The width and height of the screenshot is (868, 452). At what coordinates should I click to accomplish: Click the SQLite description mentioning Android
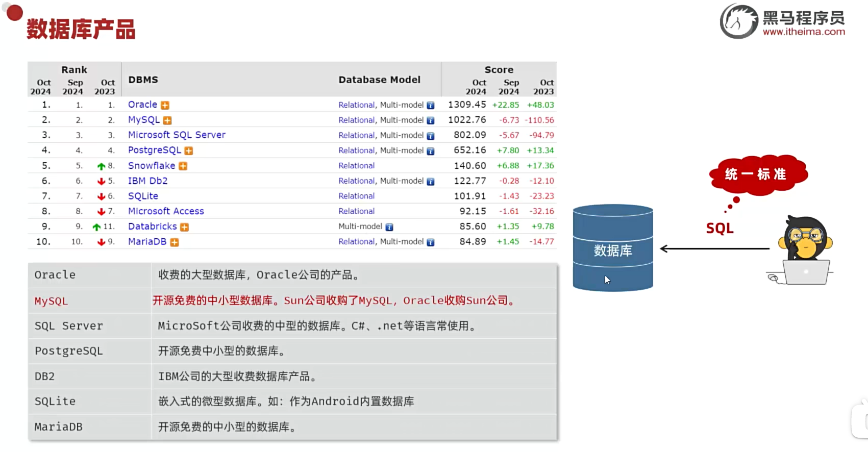[286, 401]
